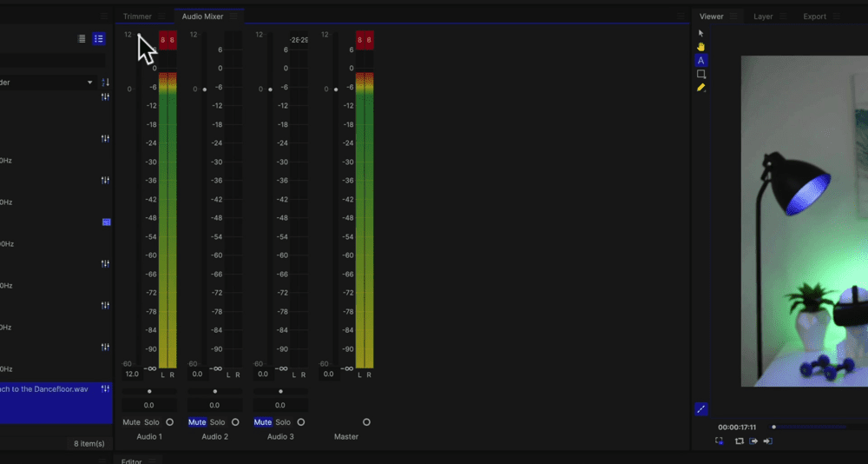Click the Audio 2 volume fader handle
868x464 pixels.
tap(205, 89)
